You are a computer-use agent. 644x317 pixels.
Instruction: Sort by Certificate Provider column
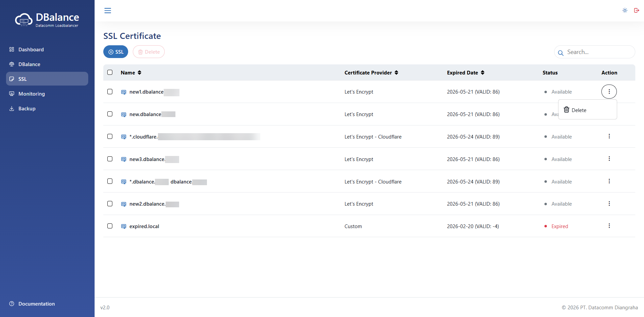[x=396, y=73]
